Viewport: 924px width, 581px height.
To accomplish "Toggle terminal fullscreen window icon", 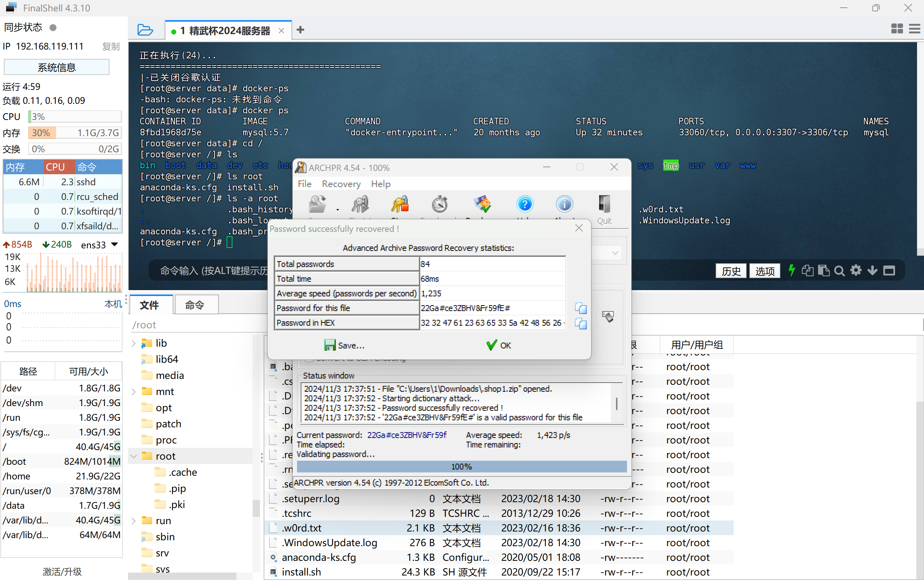I will pos(889,271).
